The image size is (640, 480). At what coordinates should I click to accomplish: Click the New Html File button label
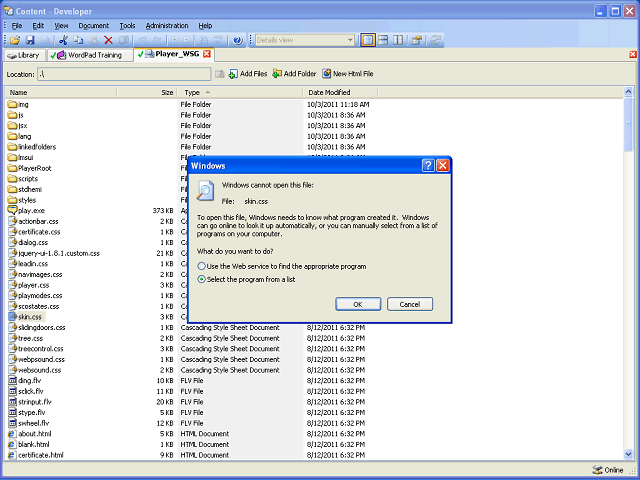pyautogui.click(x=353, y=74)
